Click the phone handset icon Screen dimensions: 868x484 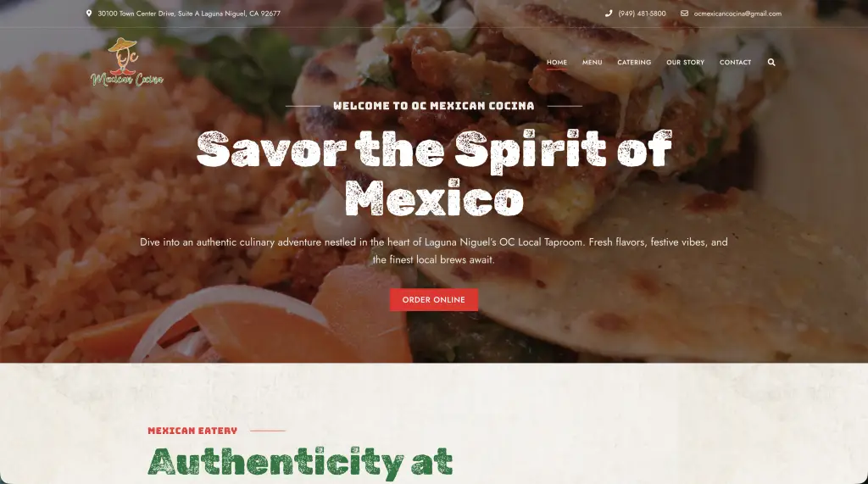point(609,14)
